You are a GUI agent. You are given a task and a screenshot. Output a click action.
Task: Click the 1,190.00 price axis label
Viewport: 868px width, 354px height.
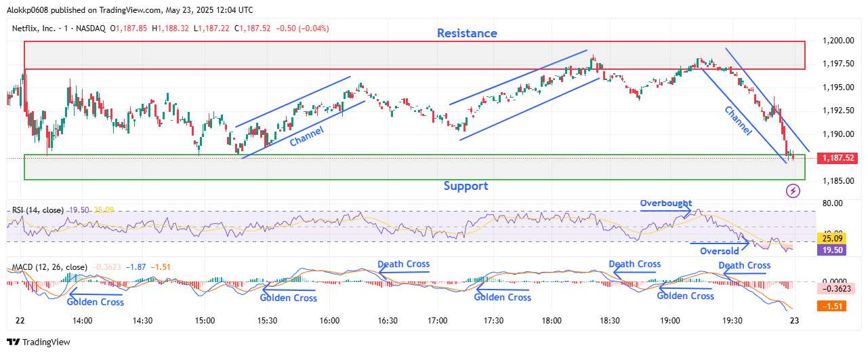(838, 134)
